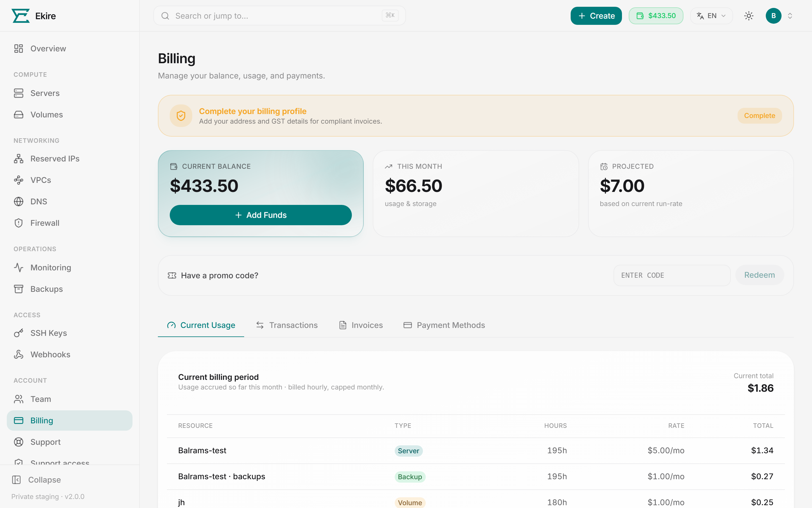Viewport: 812px width, 508px height.
Task: Click the Balrams-test · backups row name
Action: pos(221,476)
